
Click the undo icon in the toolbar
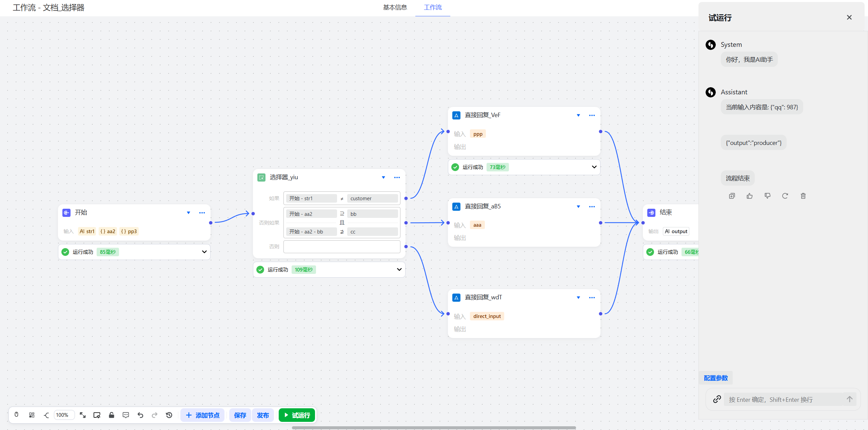(140, 415)
